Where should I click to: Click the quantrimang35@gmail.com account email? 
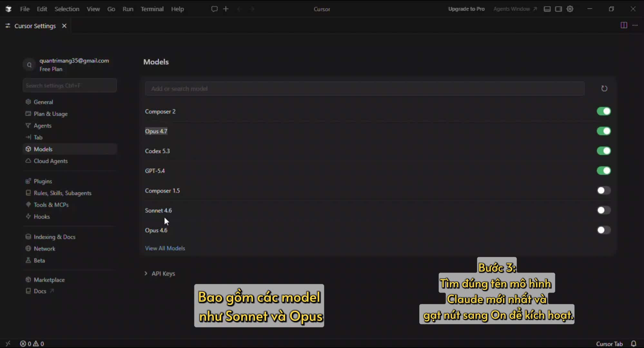coord(74,61)
